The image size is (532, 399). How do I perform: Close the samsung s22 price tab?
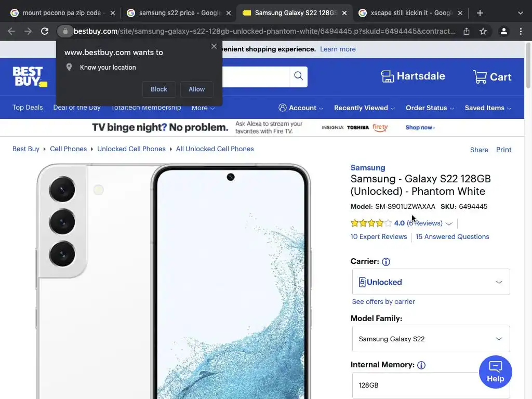tap(229, 13)
